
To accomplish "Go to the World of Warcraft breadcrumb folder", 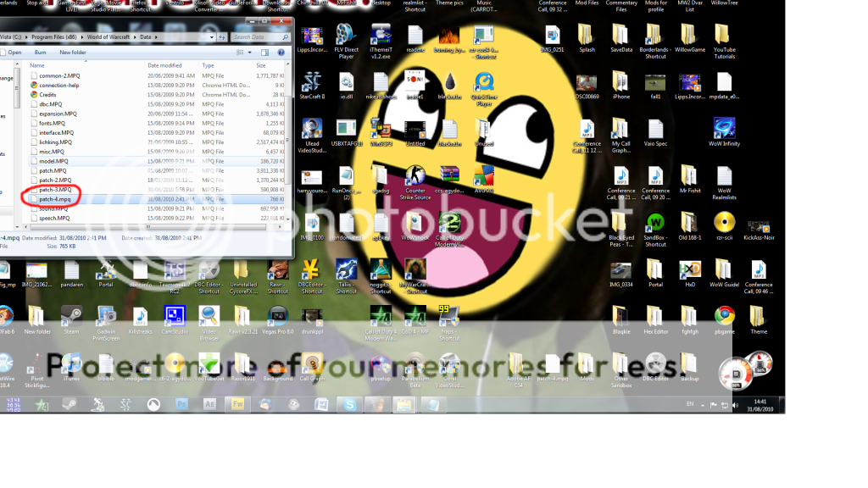I will tap(108, 37).
